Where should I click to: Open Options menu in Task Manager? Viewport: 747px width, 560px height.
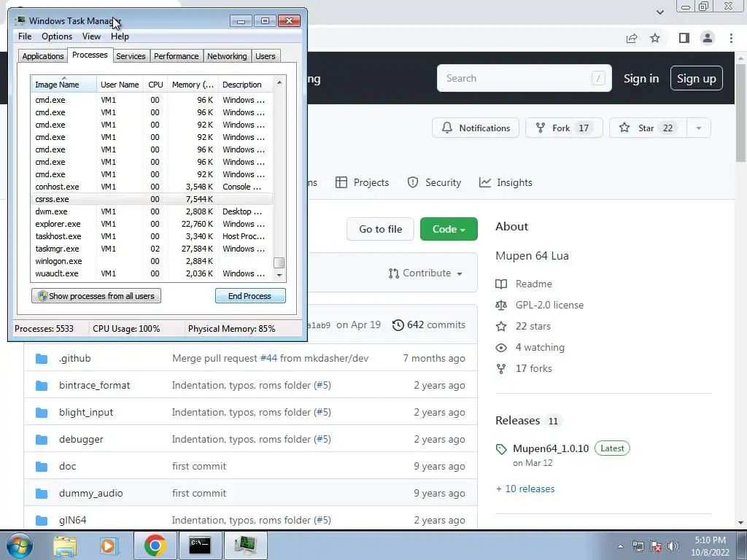[x=57, y=36]
